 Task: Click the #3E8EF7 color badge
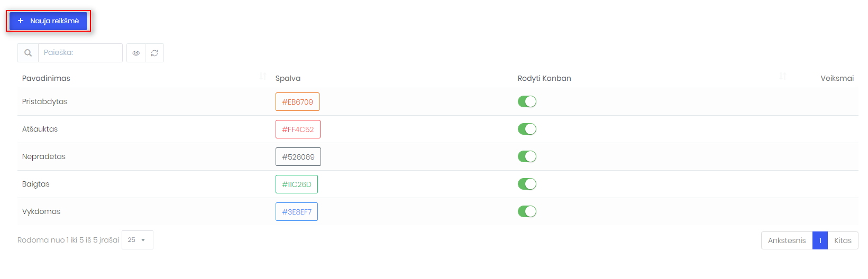click(297, 212)
